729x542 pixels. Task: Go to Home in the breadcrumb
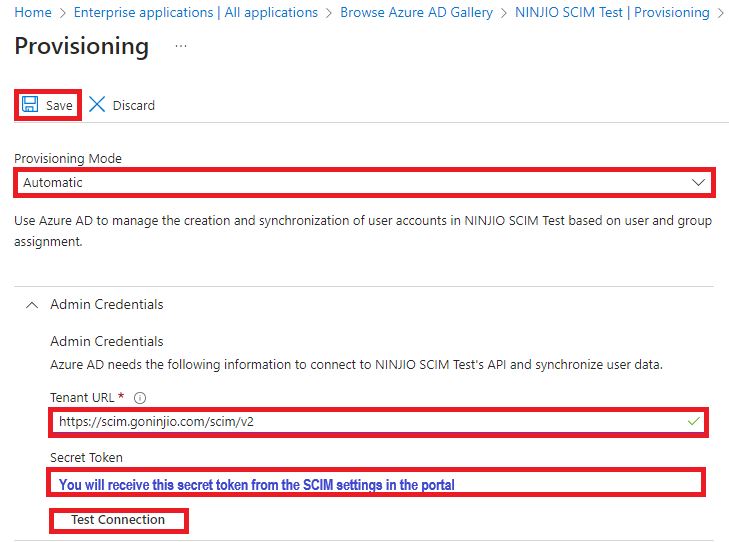[33, 13]
